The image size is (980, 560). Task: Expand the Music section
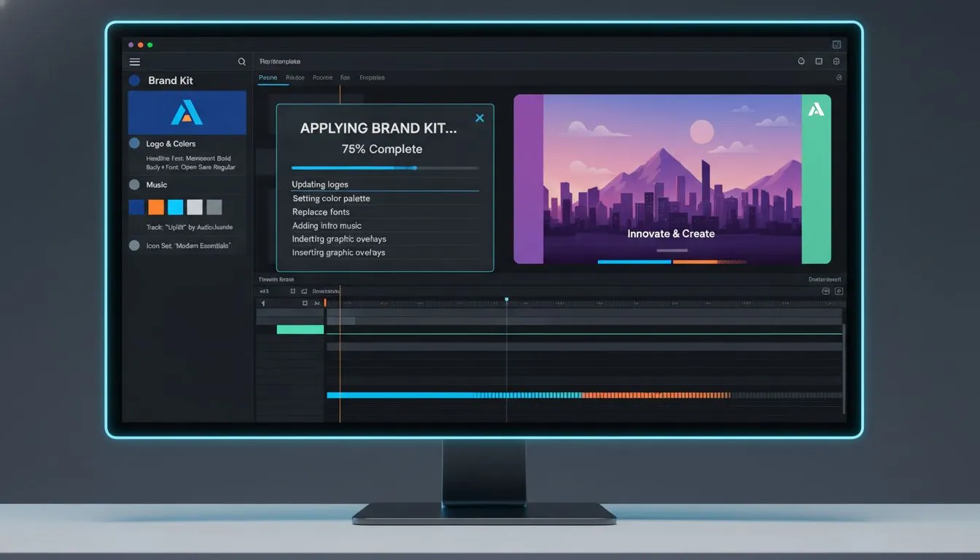point(155,184)
